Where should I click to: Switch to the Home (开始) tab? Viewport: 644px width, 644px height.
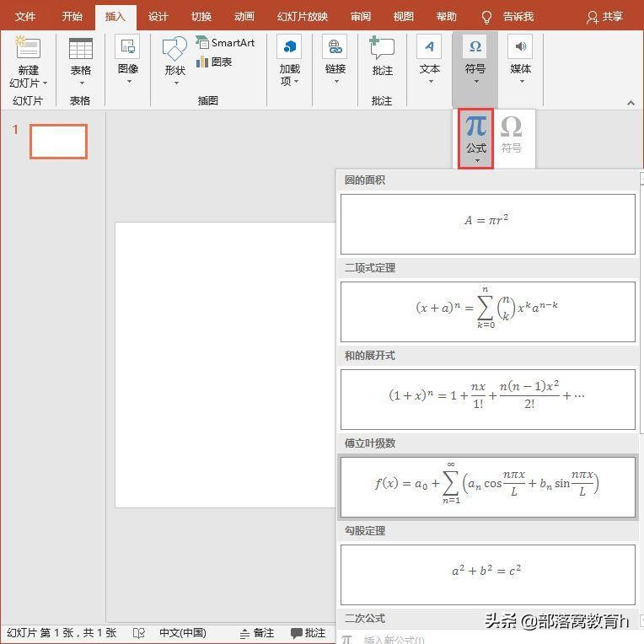coord(72,16)
